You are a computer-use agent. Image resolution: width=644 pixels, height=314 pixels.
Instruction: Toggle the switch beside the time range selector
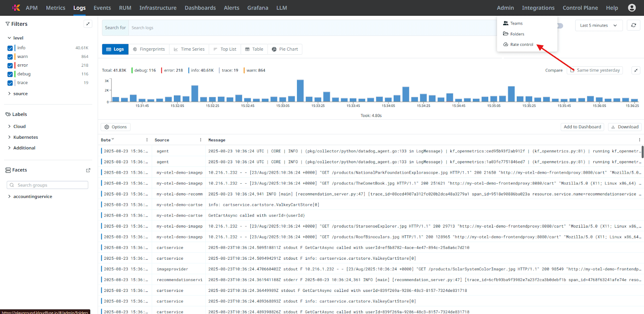click(x=560, y=26)
